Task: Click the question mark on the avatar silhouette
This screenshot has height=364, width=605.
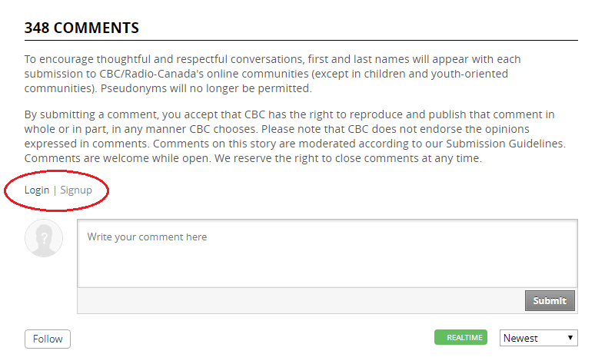Action: click(45, 238)
